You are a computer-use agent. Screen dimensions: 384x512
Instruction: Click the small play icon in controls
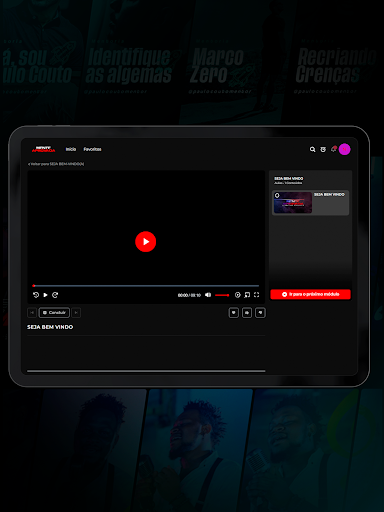coord(46,295)
